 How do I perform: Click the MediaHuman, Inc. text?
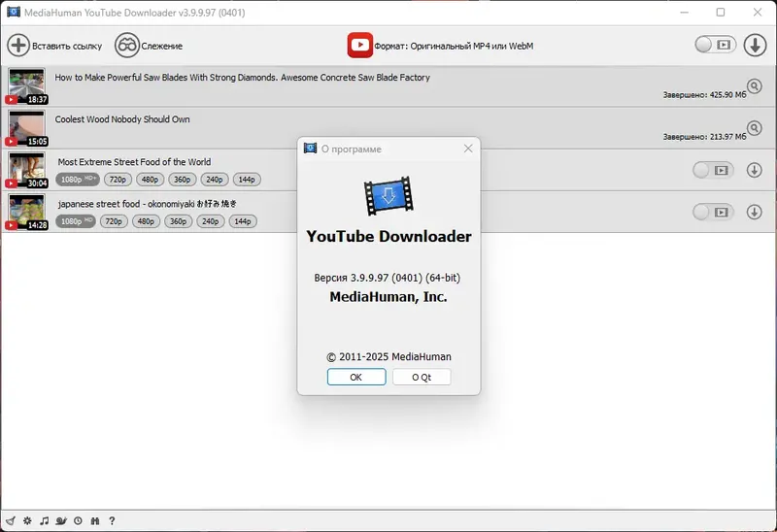click(388, 297)
